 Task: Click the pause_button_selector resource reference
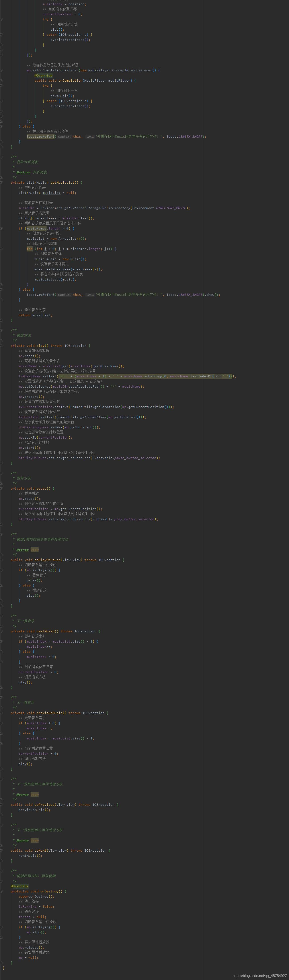click(135, 458)
